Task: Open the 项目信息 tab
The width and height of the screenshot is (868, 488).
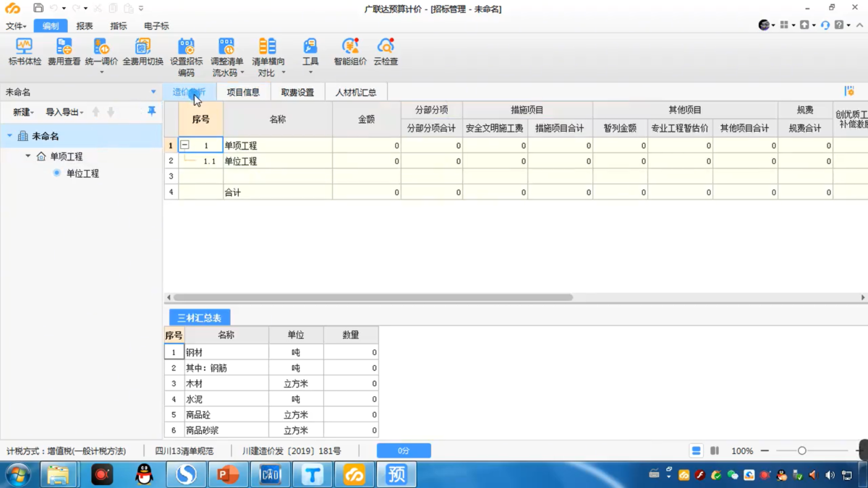Action: [243, 92]
